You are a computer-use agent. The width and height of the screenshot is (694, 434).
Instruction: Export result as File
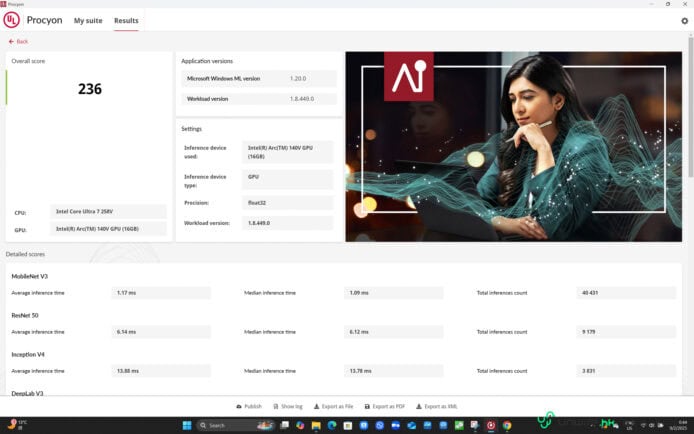(333, 407)
